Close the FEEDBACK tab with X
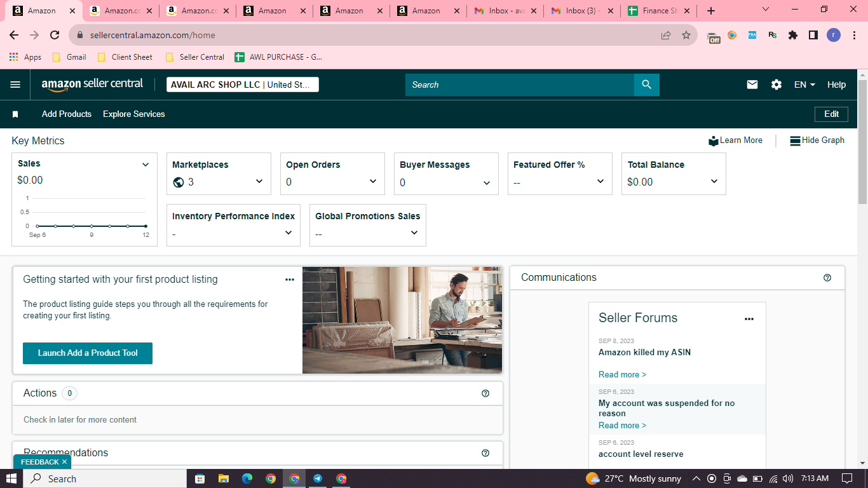The height and width of the screenshot is (488, 868). 64,462
